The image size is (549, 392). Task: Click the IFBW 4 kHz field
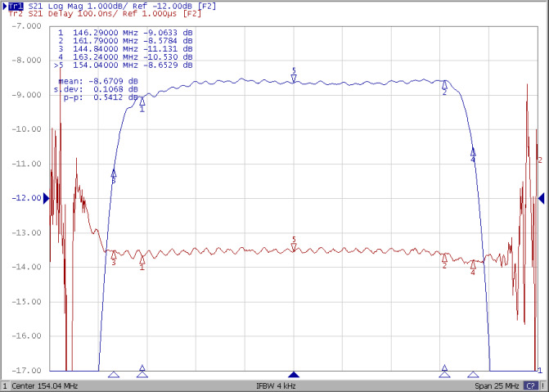tap(274, 385)
